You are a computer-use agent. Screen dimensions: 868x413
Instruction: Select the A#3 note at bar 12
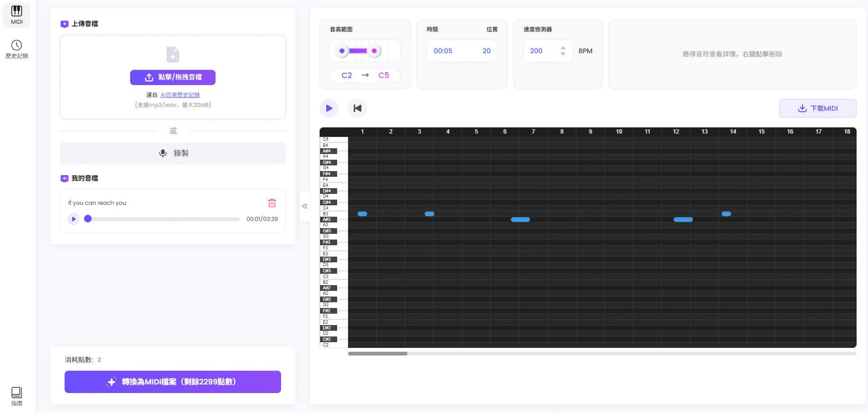tap(683, 220)
